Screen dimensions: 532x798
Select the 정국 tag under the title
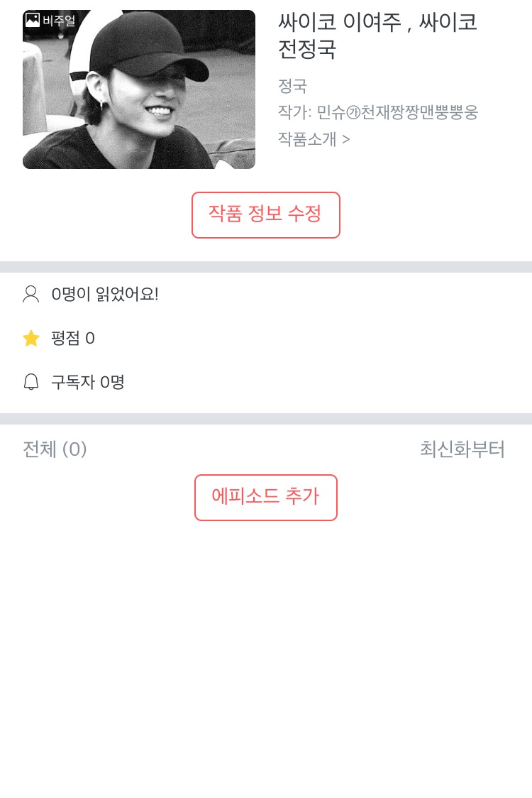292,86
